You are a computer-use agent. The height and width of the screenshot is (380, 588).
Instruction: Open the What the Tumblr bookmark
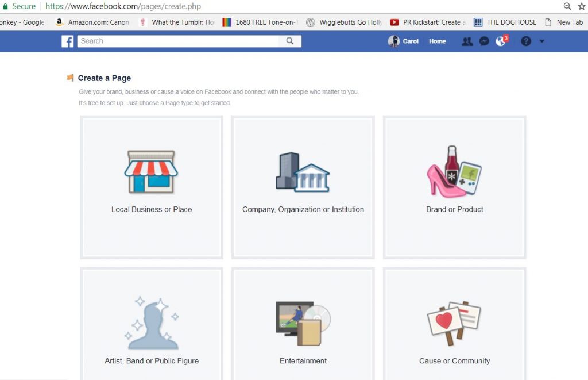tap(177, 22)
